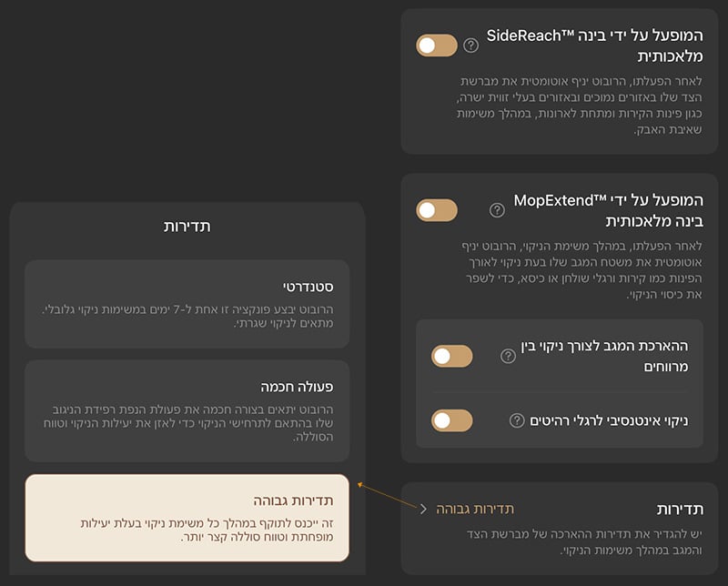Enable intensive cleaning for furniture legs switch

[452, 420]
